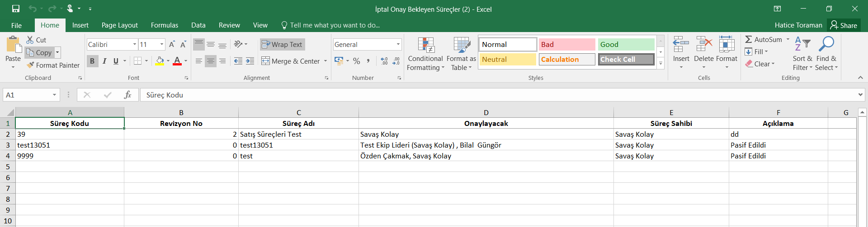Click the Increase Font Size icon
The height and width of the screenshot is (227, 868).
coord(172,44)
